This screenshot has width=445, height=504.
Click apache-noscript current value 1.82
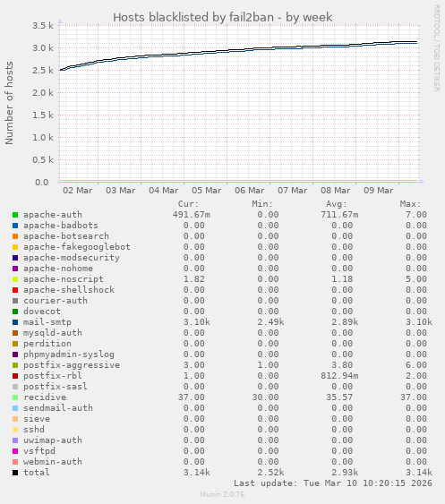194,279
